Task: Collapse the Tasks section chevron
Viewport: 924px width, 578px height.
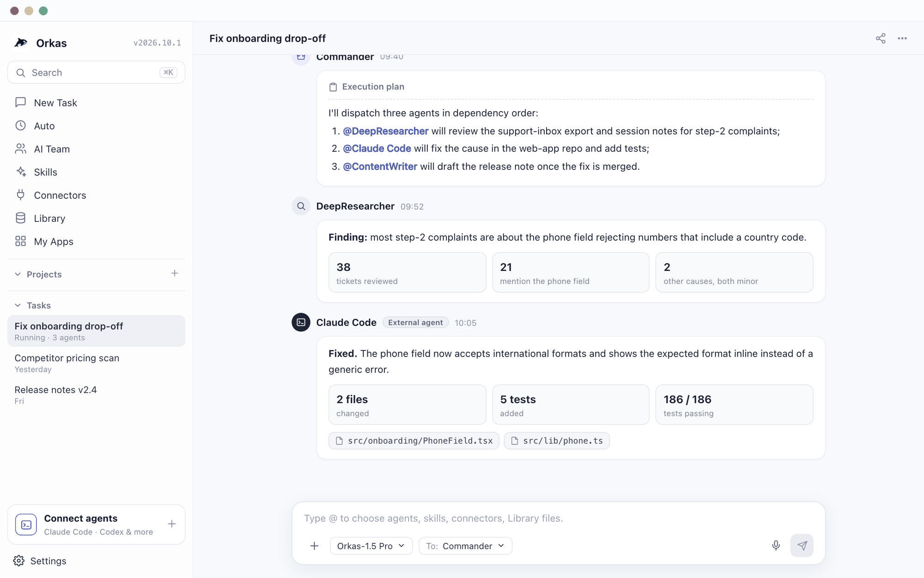Action: coord(18,305)
